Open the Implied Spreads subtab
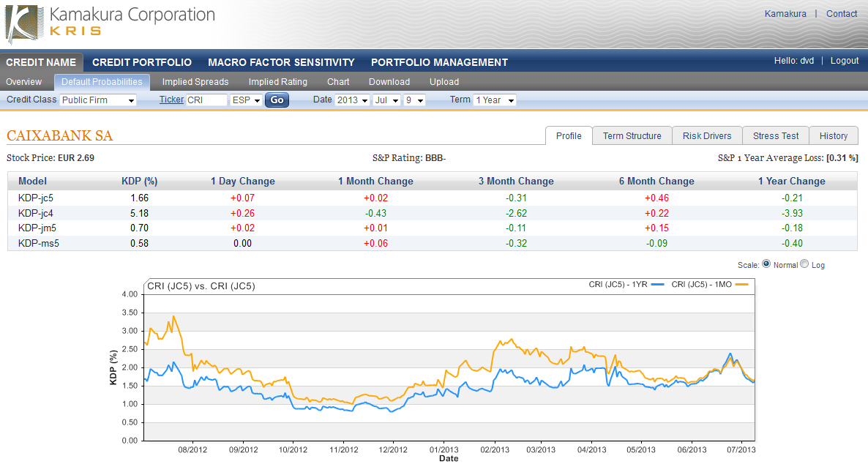 click(195, 81)
